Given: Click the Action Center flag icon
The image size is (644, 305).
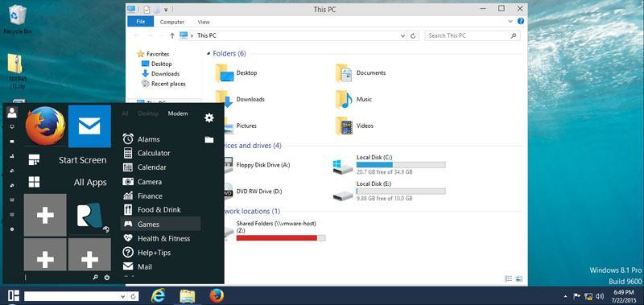Looking at the screenshot, I should click(x=577, y=295).
